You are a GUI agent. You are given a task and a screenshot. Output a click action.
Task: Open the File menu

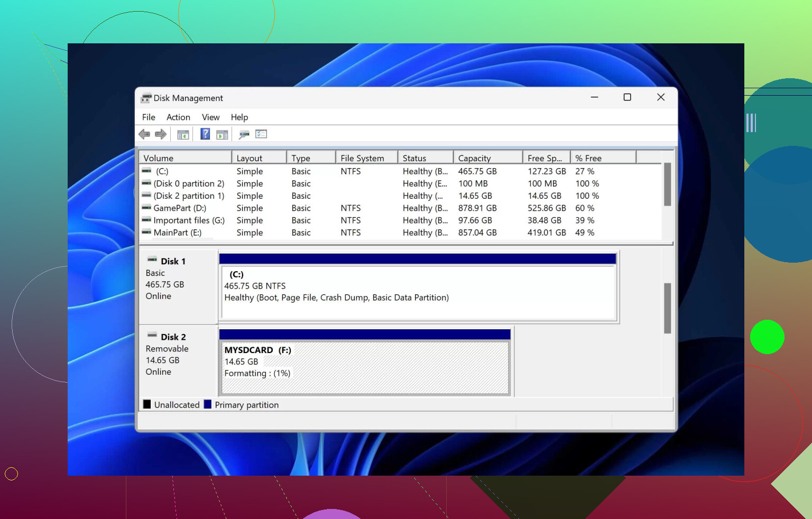pyautogui.click(x=149, y=117)
